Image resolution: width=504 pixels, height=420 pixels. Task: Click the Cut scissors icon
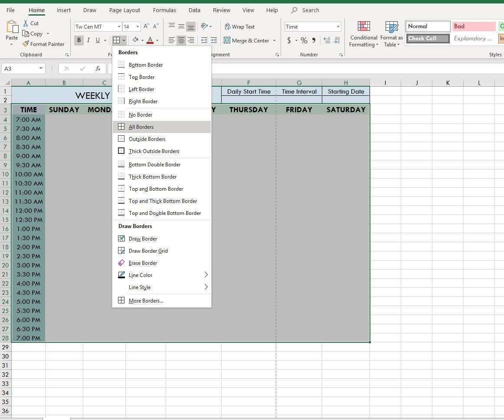pos(26,23)
